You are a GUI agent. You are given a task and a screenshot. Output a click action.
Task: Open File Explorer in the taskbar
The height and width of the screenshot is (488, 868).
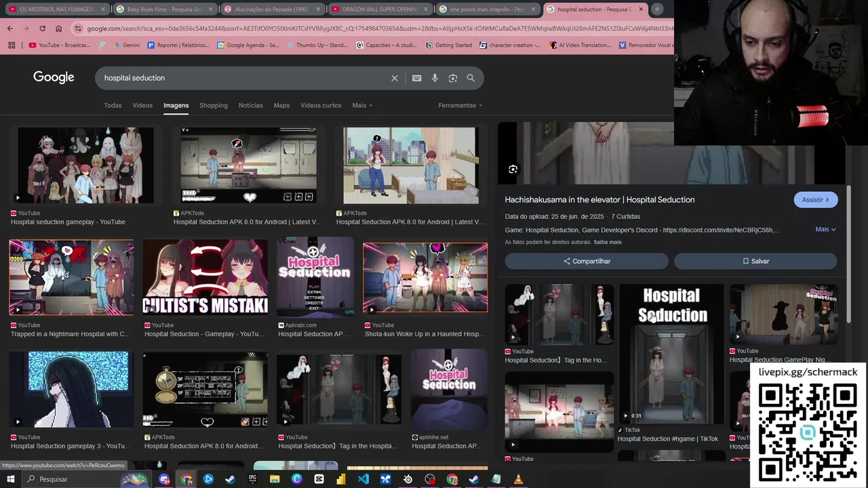pyautogui.click(x=275, y=479)
